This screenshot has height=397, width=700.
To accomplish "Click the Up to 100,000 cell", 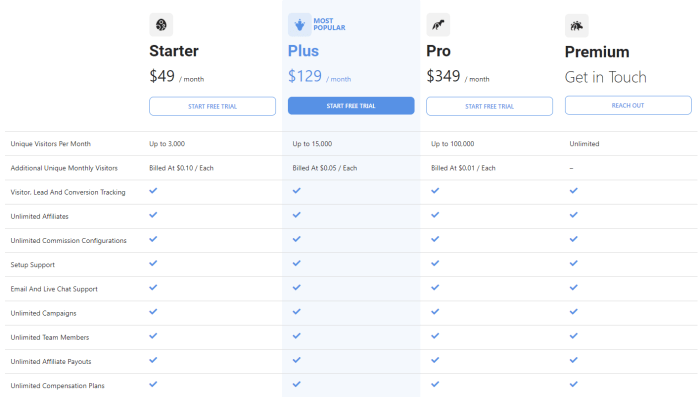I will point(453,144).
